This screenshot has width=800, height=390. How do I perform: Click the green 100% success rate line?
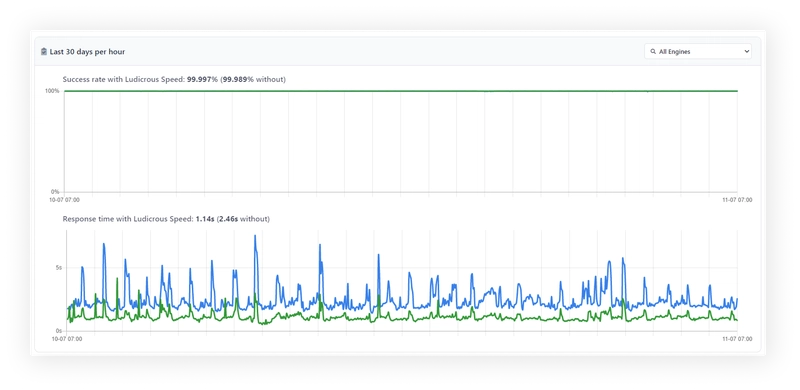pos(401,91)
